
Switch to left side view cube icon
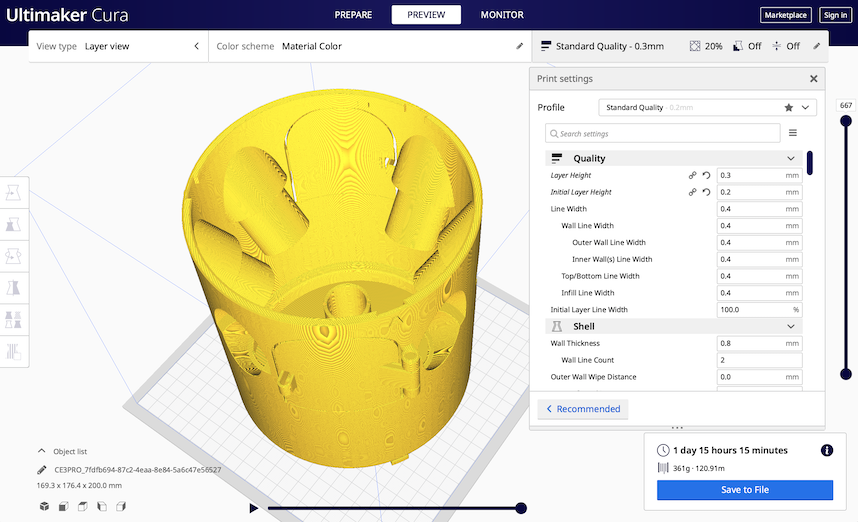click(102, 506)
